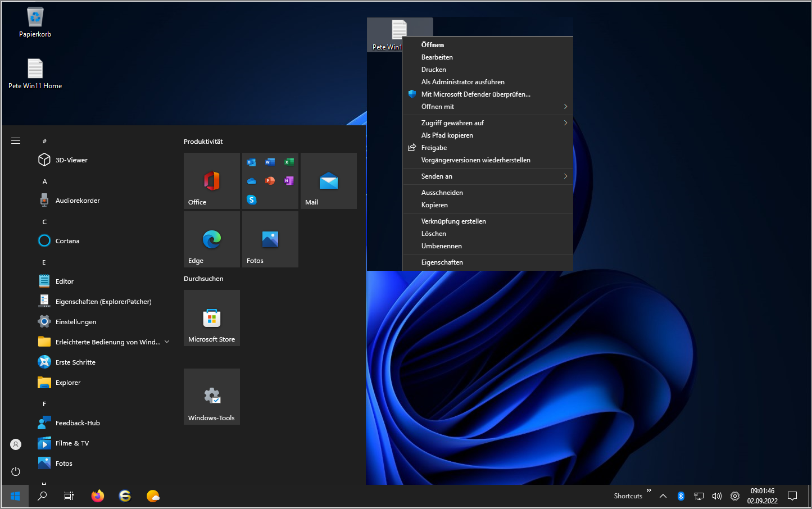Open the Microsoft Store tile
The width and height of the screenshot is (812, 509).
click(x=212, y=318)
